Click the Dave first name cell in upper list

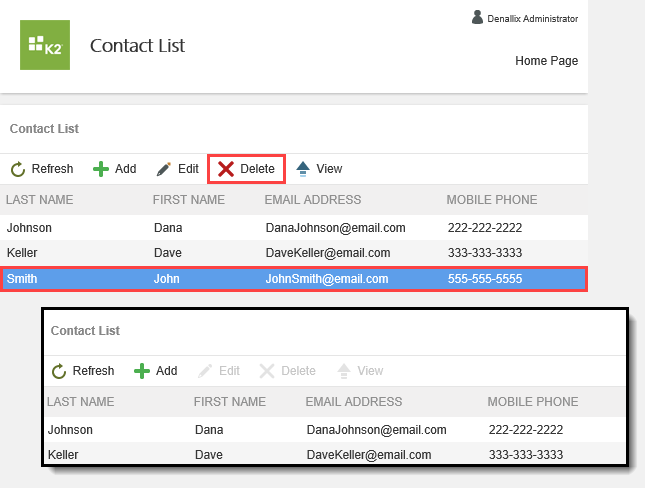[167, 253]
